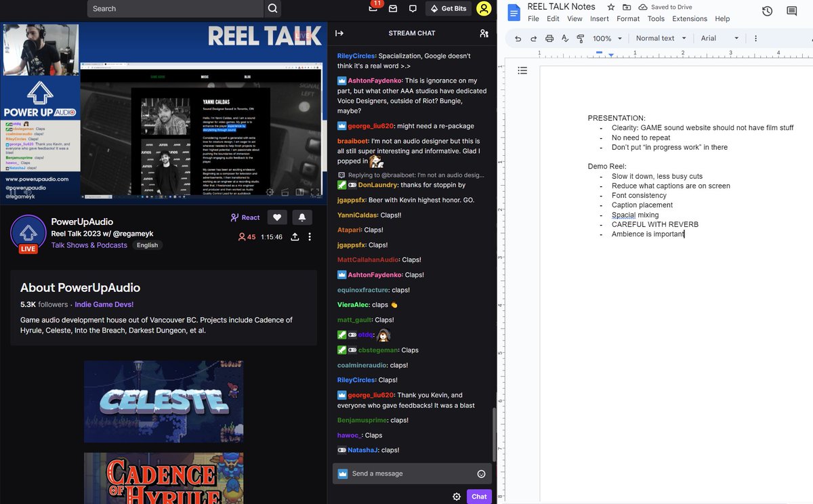Click the Twitch Search input box
Screen dimensions: 813x504
(175, 9)
